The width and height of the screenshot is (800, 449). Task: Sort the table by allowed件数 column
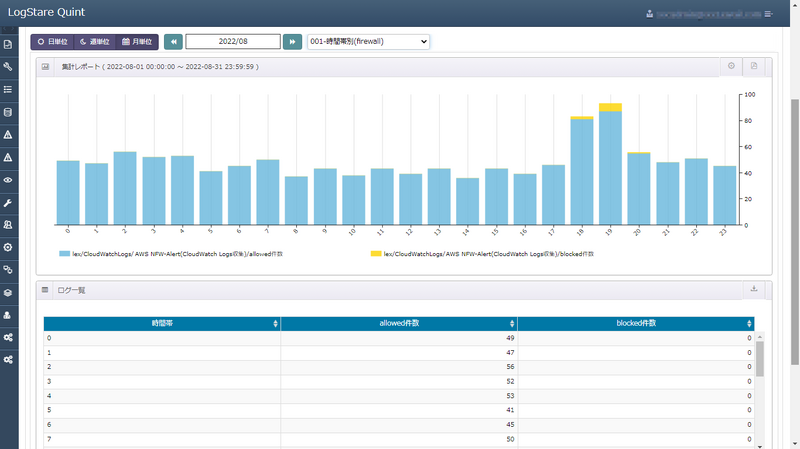point(398,324)
